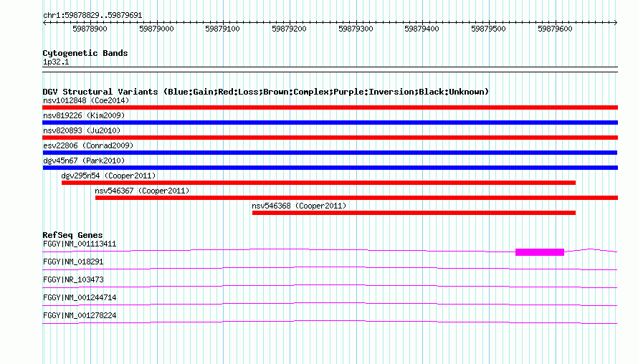Click the Cytogenetic Bands track title
The image size is (638, 364).
tap(85, 53)
